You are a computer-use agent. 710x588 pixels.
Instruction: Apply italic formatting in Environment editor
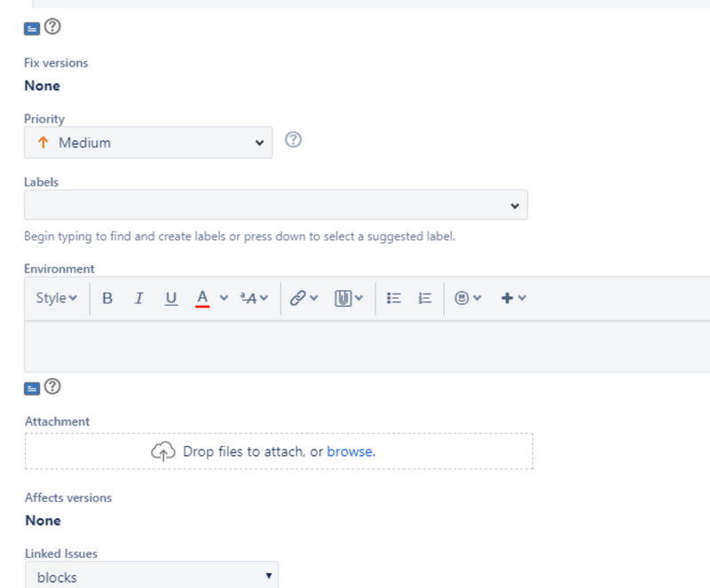(x=138, y=299)
